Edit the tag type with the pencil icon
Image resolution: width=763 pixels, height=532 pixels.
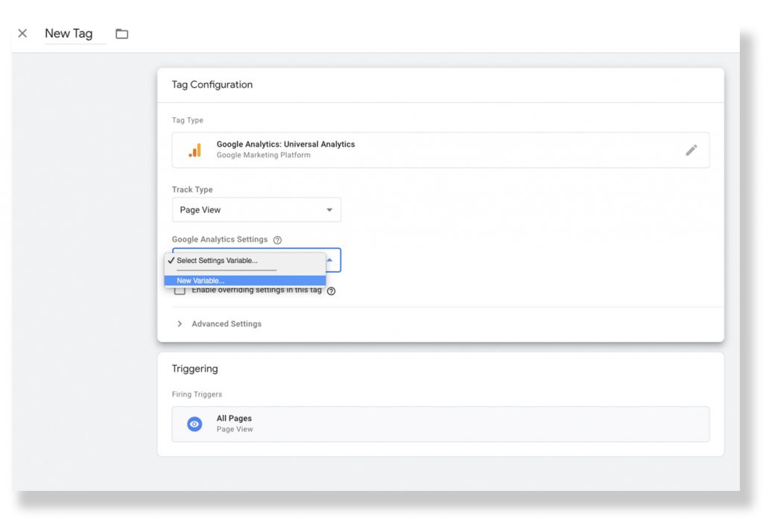(691, 150)
